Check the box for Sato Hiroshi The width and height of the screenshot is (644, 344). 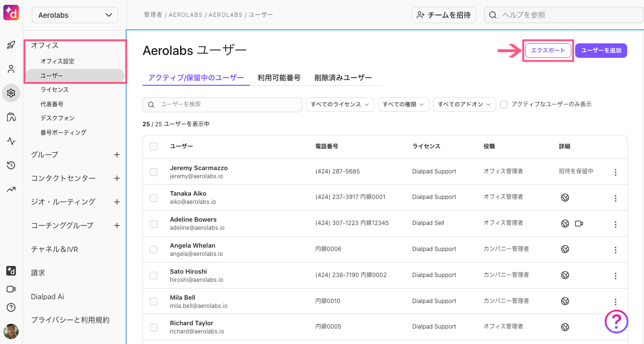[x=154, y=276]
